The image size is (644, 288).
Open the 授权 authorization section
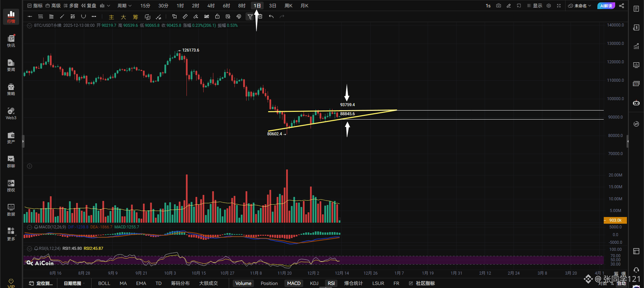pyautogui.click(x=11, y=186)
